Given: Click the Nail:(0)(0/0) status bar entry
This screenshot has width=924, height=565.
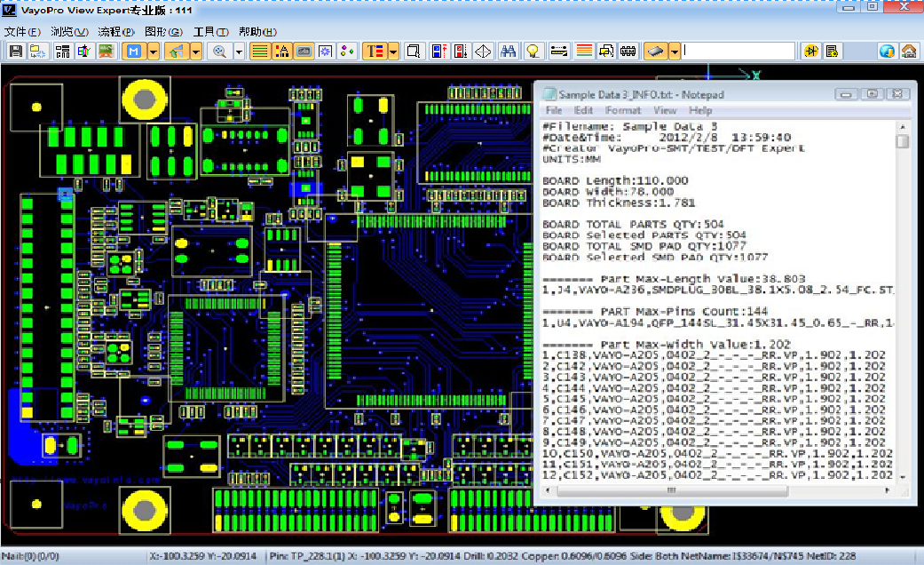Looking at the screenshot, I should (31, 555).
